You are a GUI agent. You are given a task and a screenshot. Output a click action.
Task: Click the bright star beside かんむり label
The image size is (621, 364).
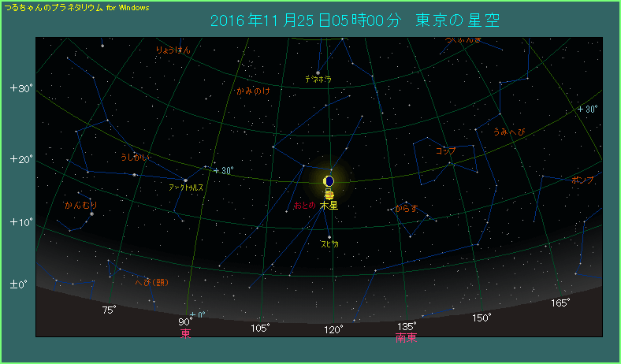(91, 214)
